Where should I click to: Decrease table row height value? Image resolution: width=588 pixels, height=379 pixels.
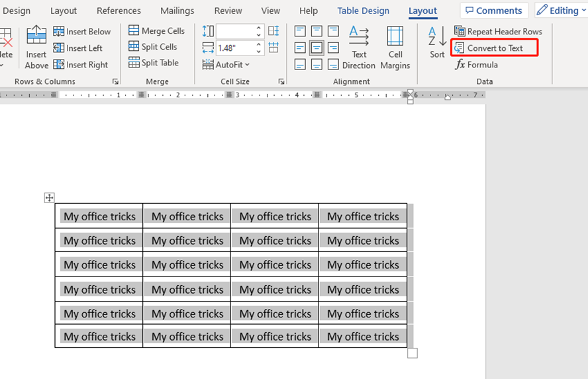[x=259, y=34]
